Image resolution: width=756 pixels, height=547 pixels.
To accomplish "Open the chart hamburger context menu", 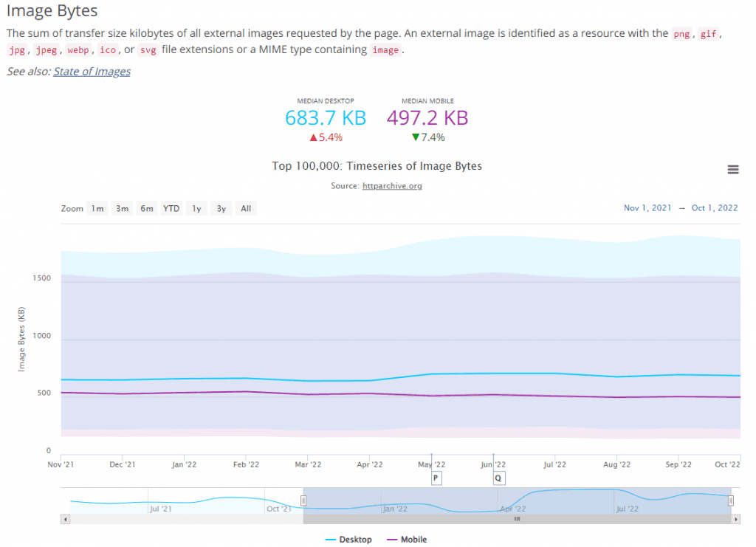I will click(x=733, y=170).
